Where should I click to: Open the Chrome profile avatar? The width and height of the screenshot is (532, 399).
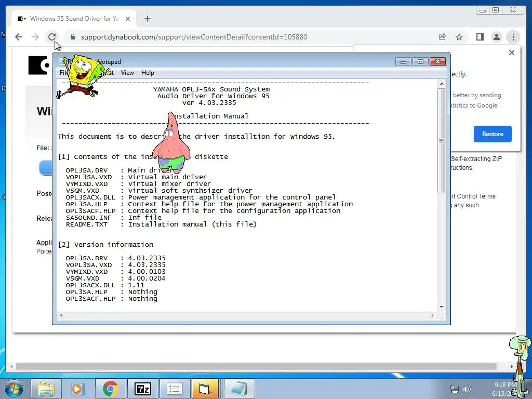coord(496,37)
